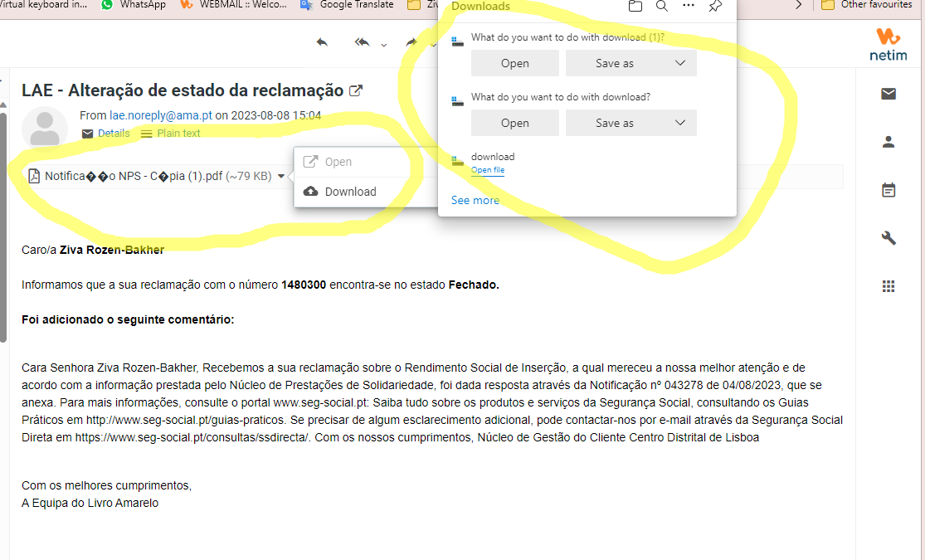Open Settings wrench in the sidebar

click(x=888, y=238)
